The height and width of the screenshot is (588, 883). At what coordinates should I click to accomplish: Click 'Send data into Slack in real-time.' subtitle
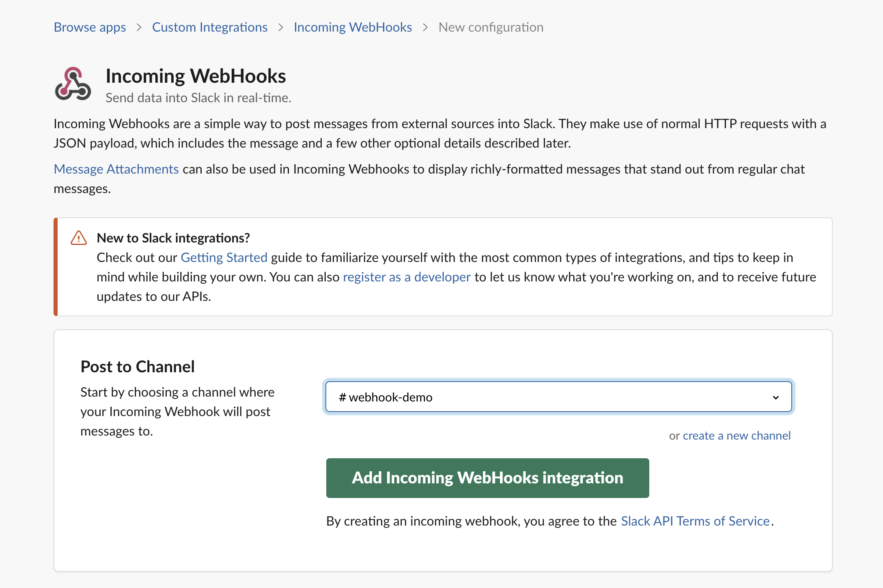(x=198, y=98)
